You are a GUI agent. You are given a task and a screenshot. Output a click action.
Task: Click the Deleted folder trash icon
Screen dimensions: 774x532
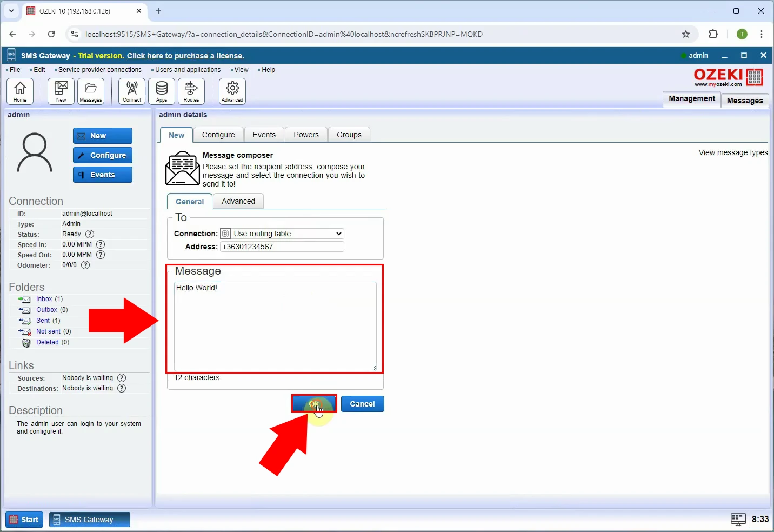pos(26,343)
